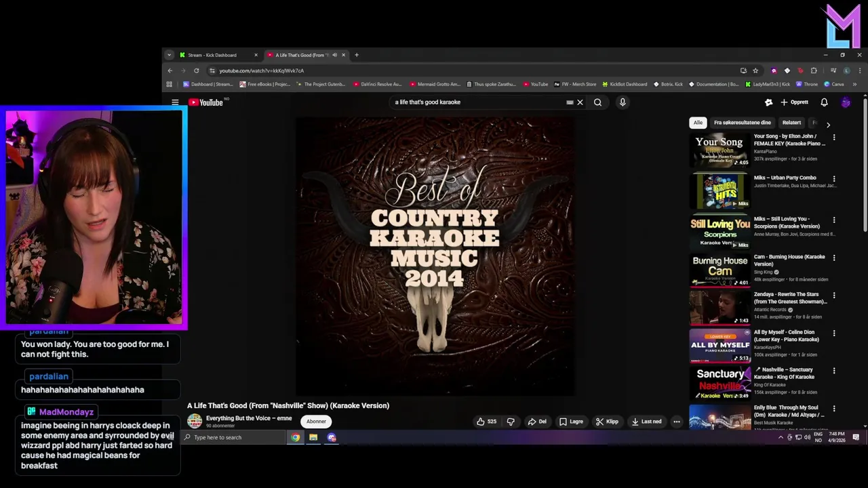
Task: Download video via Last ned button
Action: [x=646, y=422]
